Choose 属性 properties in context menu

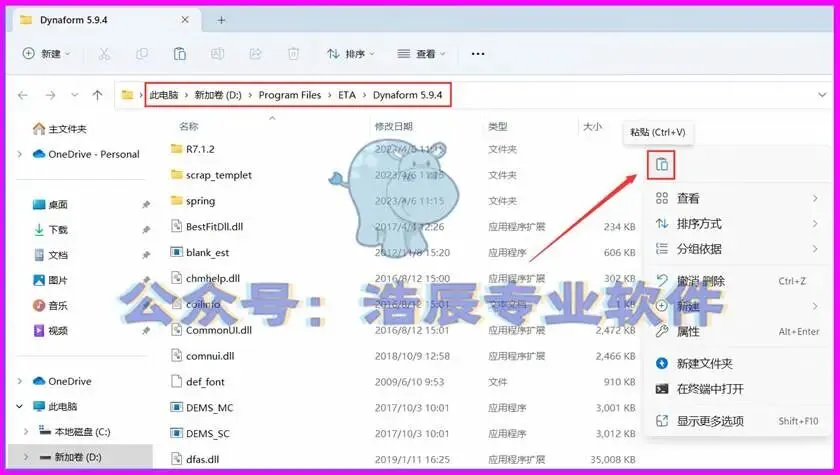737,332
